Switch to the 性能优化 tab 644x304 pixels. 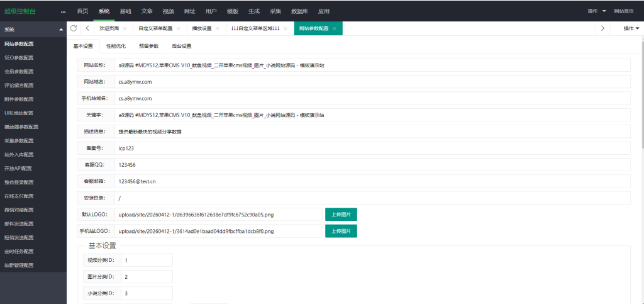click(x=115, y=46)
